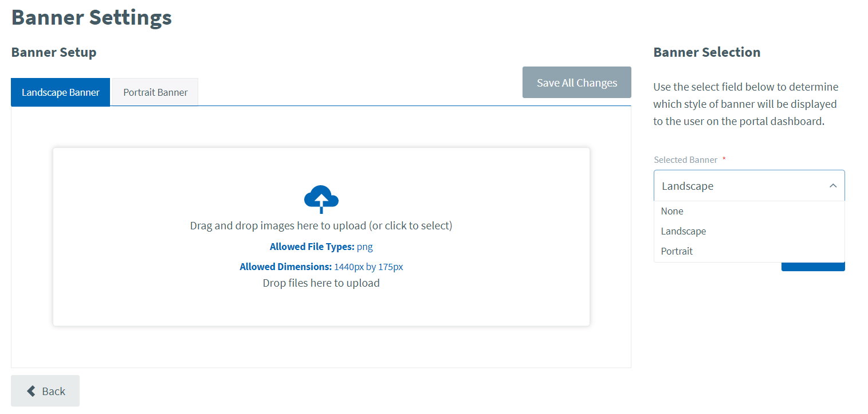Choose Landscape option in the open list
This screenshot has height=414, width=868.
click(683, 231)
